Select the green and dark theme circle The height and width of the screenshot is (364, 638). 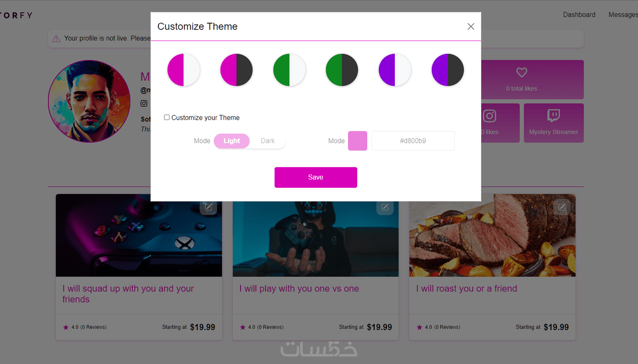click(x=342, y=70)
